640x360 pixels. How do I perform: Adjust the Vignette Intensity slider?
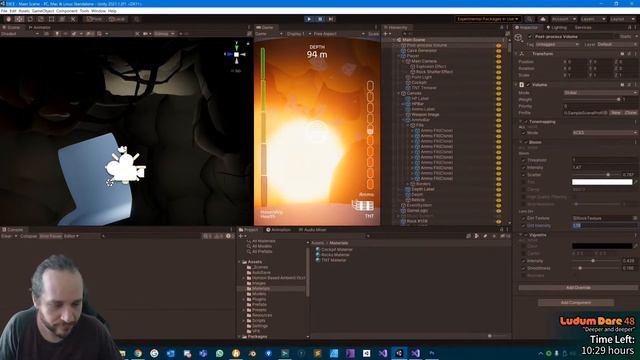tap(596, 261)
